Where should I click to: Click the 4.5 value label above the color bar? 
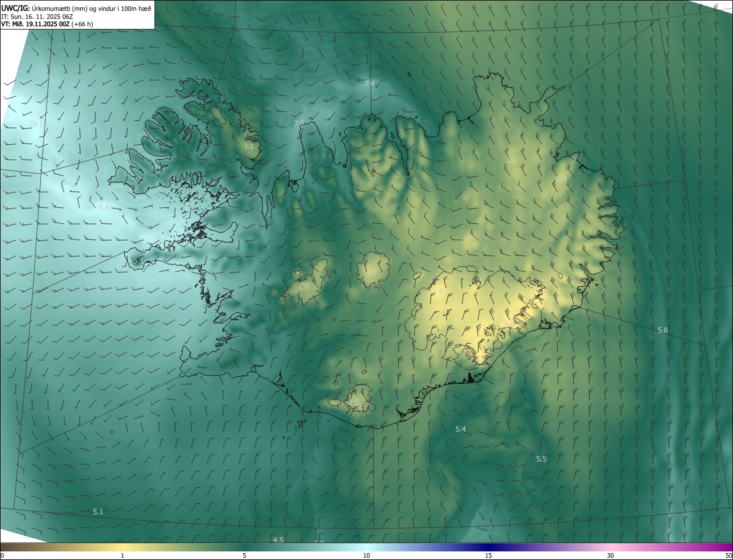(x=278, y=540)
